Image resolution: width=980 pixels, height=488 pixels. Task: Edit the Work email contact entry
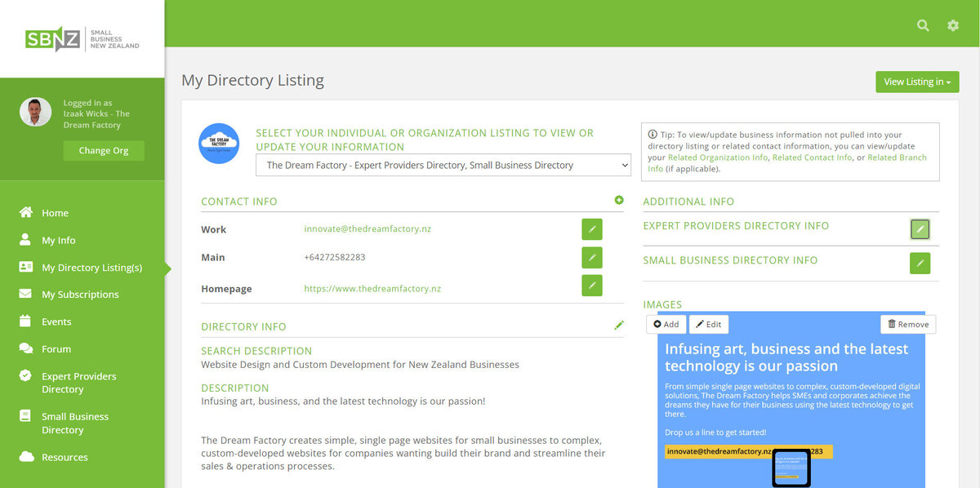[592, 229]
